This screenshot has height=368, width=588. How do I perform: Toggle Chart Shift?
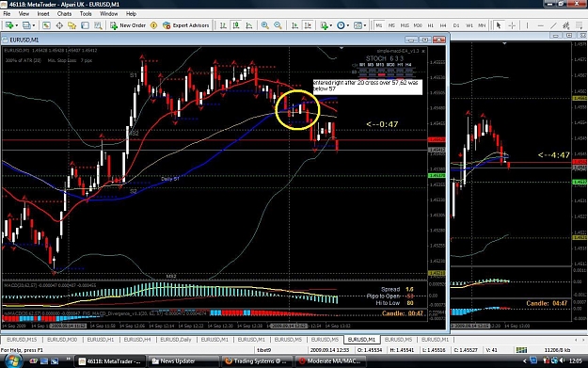[x=308, y=25]
